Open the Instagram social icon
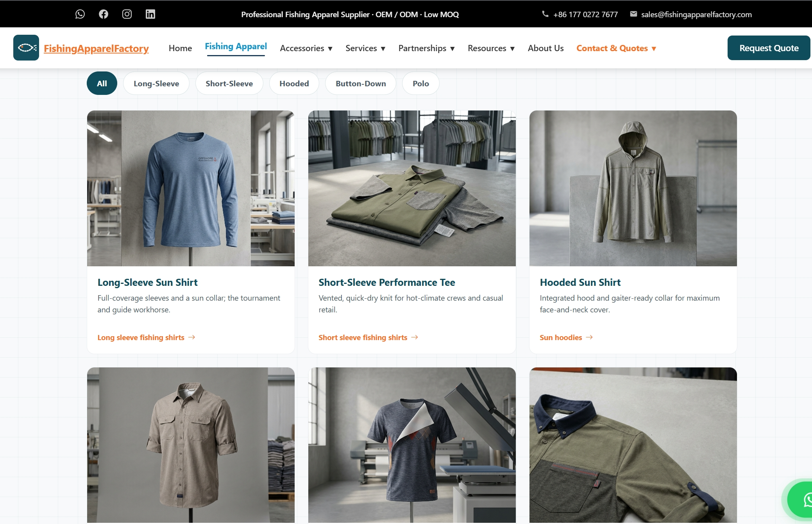Viewport: 812px width, 524px height. click(127, 14)
